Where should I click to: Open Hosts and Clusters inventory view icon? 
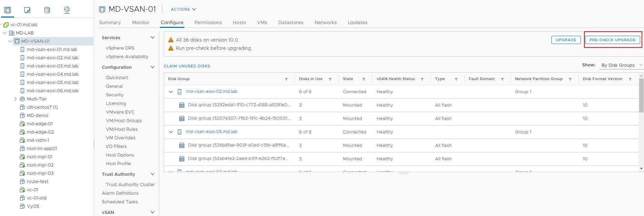tap(7, 10)
